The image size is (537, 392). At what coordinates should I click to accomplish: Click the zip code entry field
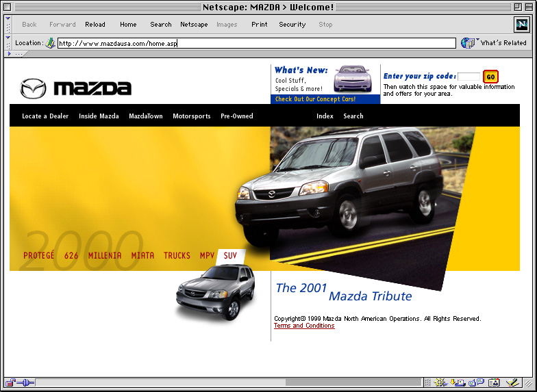pos(469,77)
